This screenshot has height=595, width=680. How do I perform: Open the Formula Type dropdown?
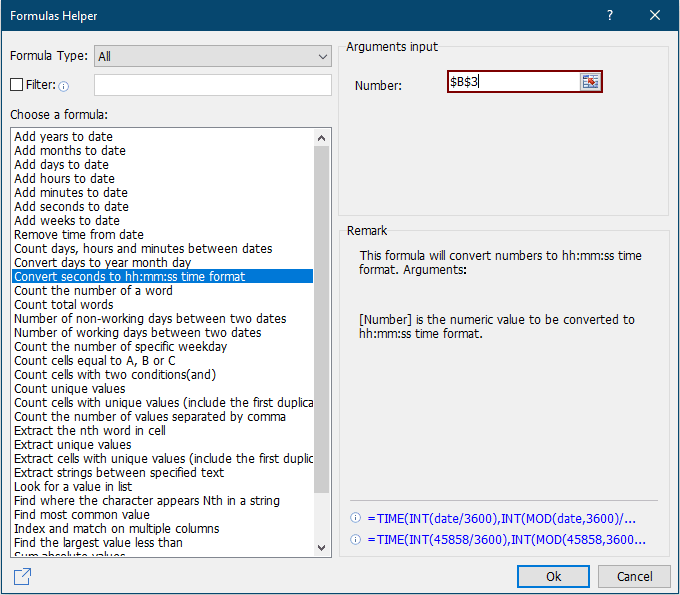coord(213,56)
